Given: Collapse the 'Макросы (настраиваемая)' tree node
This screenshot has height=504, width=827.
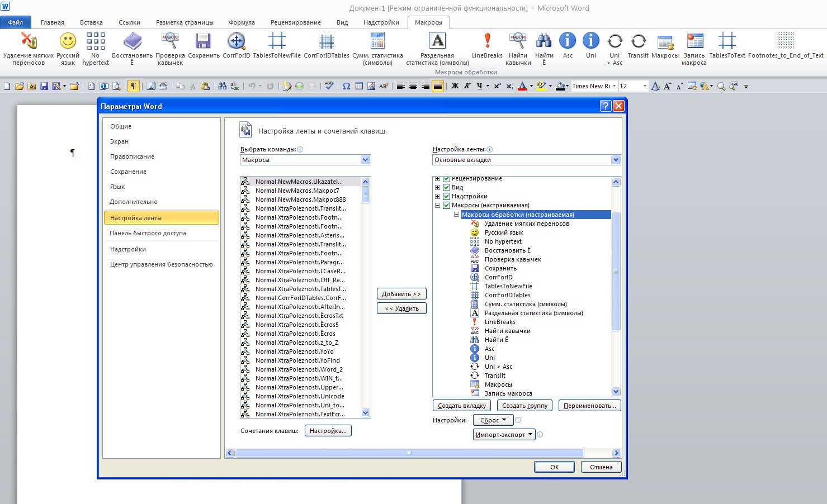Looking at the screenshot, I should click(x=437, y=205).
